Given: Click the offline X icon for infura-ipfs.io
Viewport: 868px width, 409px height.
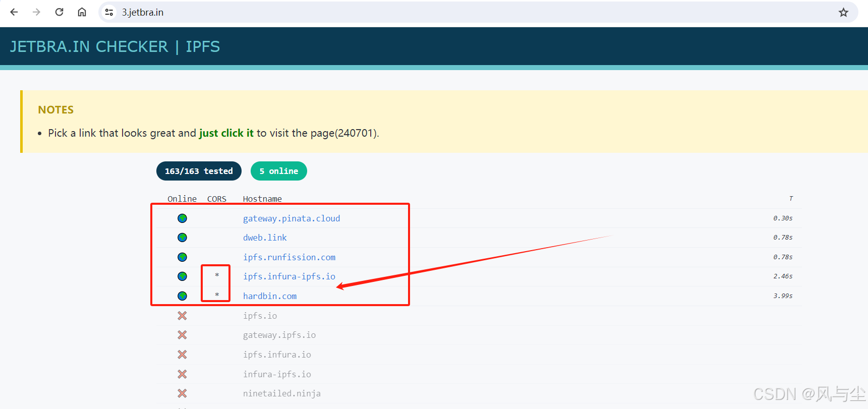Looking at the screenshot, I should (x=182, y=374).
